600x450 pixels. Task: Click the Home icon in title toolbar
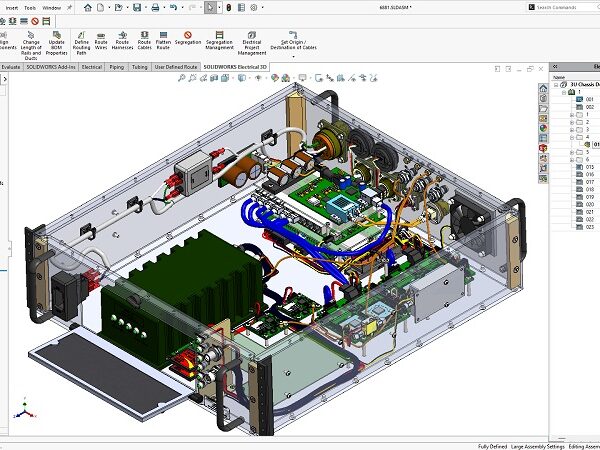click(87, 7)
